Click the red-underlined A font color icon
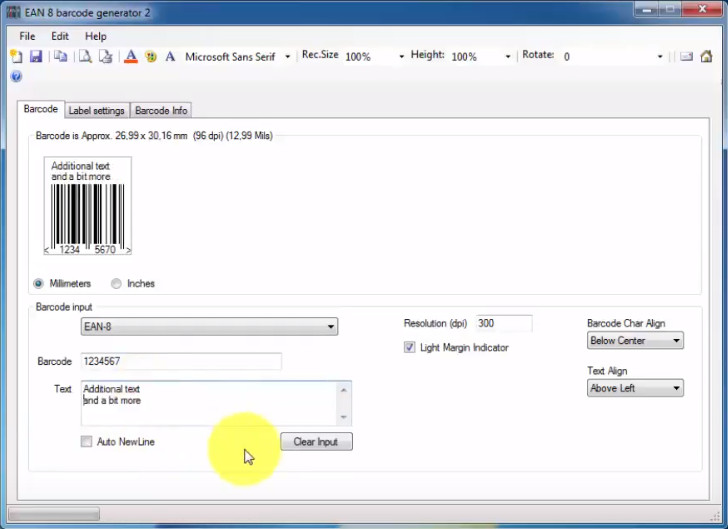The image size is (728, 529). click(131, 56)
